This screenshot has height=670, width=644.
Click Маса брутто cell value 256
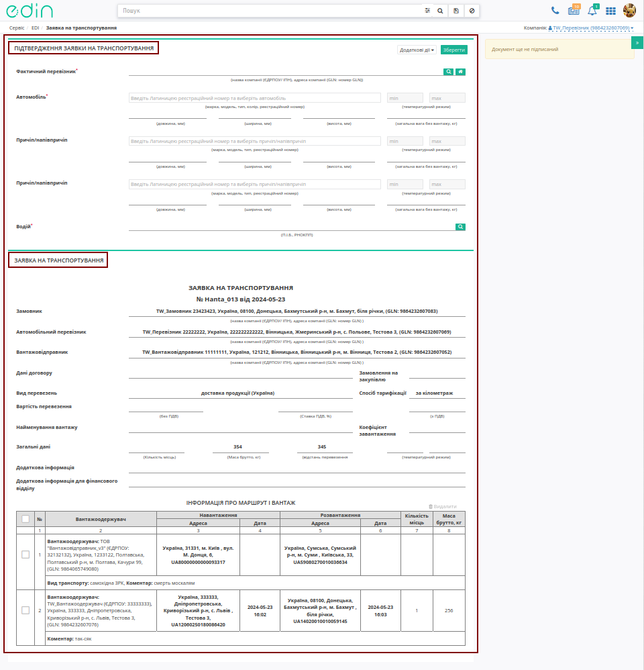[x=449, y=611]
